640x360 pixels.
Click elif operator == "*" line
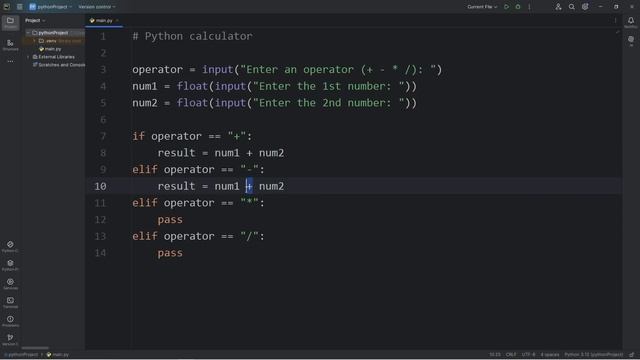click(198, 203)
